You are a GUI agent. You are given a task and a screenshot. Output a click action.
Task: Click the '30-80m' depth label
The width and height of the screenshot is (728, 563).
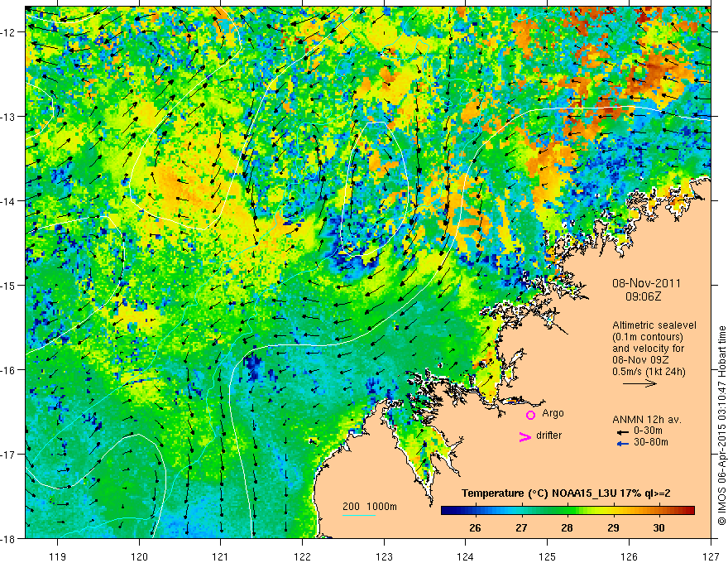coord(650,442)
